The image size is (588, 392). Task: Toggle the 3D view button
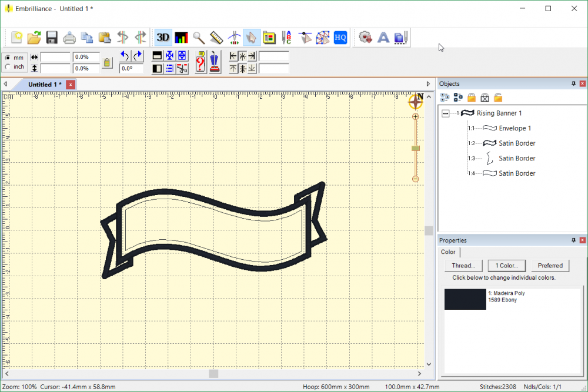point(163,38)
